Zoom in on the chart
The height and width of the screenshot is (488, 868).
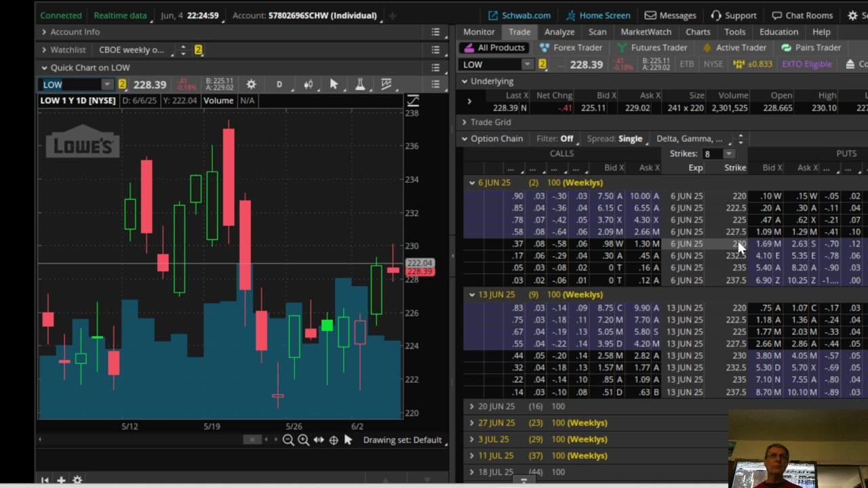(303, 440)
